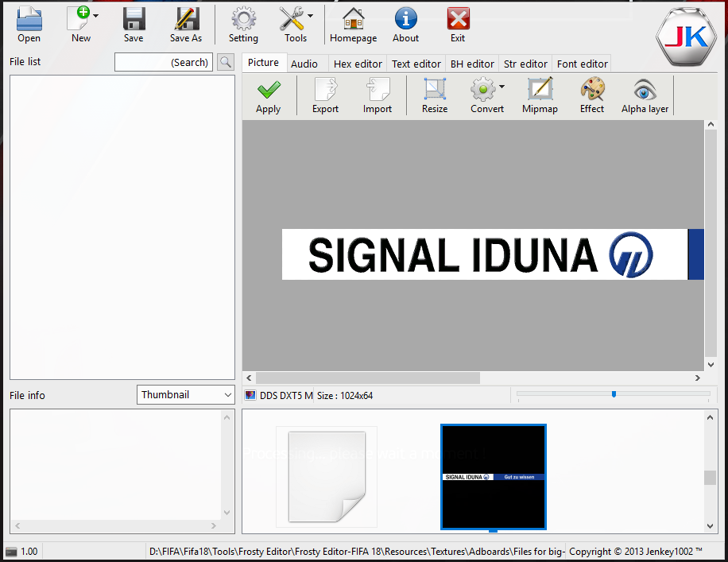Click the drive icon in status bar

[x=11, y=552]
